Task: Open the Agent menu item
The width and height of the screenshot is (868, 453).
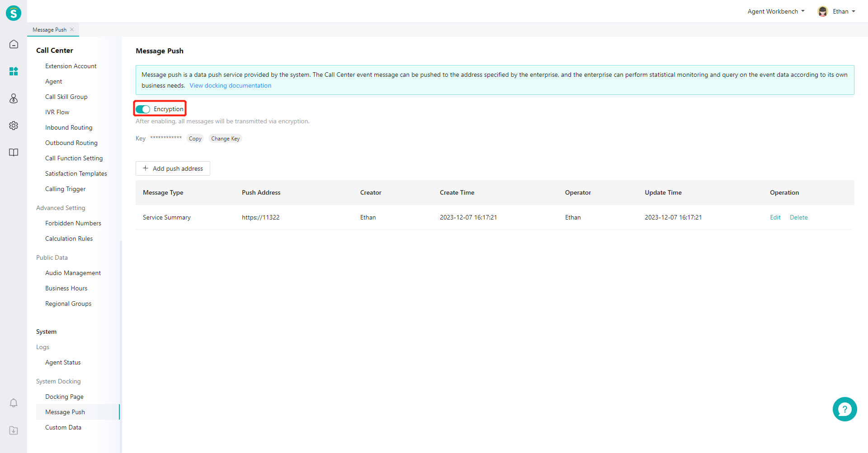Action: [54, 81]
